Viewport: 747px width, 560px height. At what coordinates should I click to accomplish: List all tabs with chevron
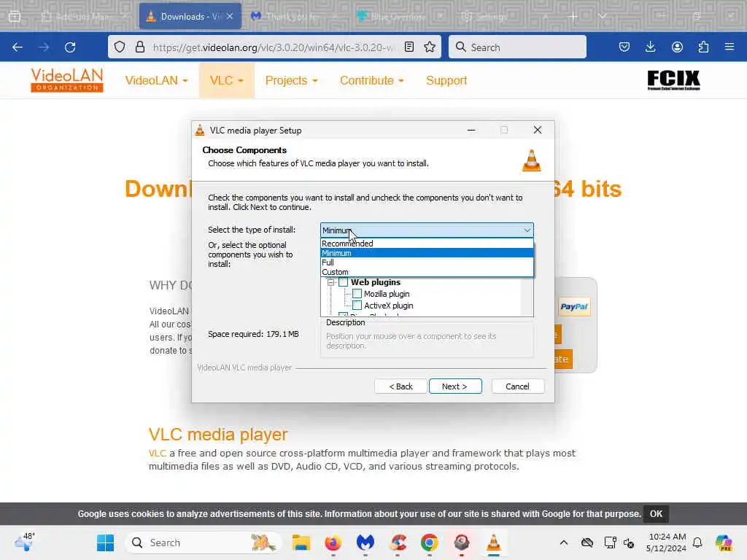[x=603, y=17]
